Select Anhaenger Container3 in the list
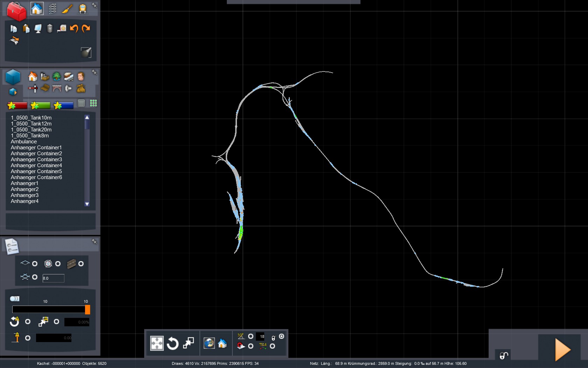588x368 pixels. [x=36, y=159]
